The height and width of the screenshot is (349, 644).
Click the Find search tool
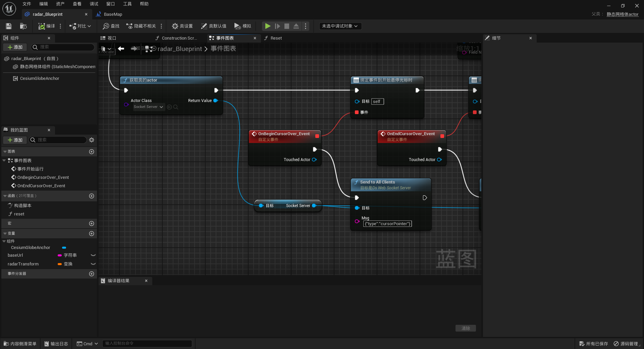[111, 26]
